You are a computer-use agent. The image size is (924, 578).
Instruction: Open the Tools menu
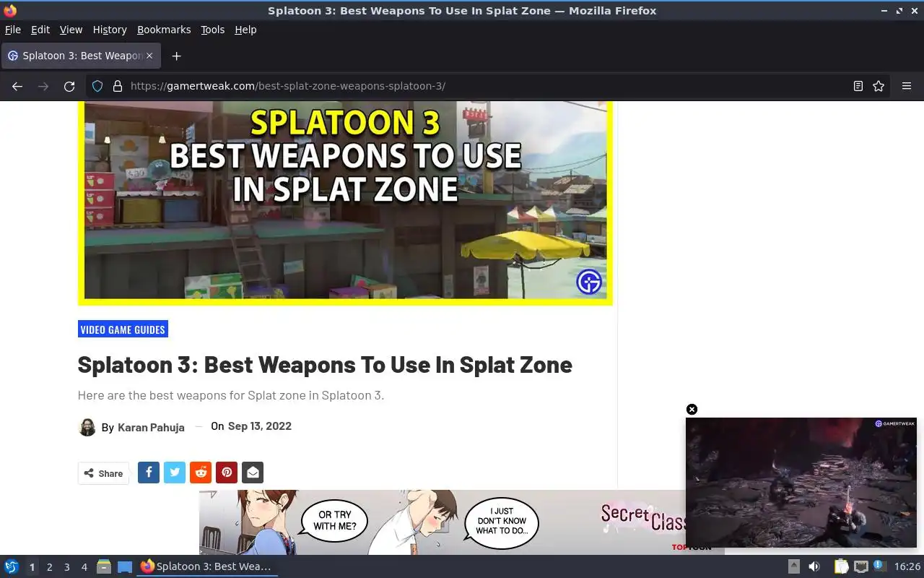tap(212, 30)
